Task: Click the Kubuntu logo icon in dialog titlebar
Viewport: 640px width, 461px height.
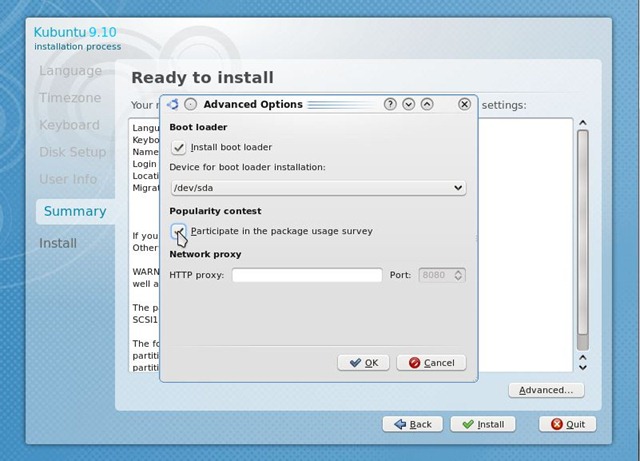Action: pos(173,105)
